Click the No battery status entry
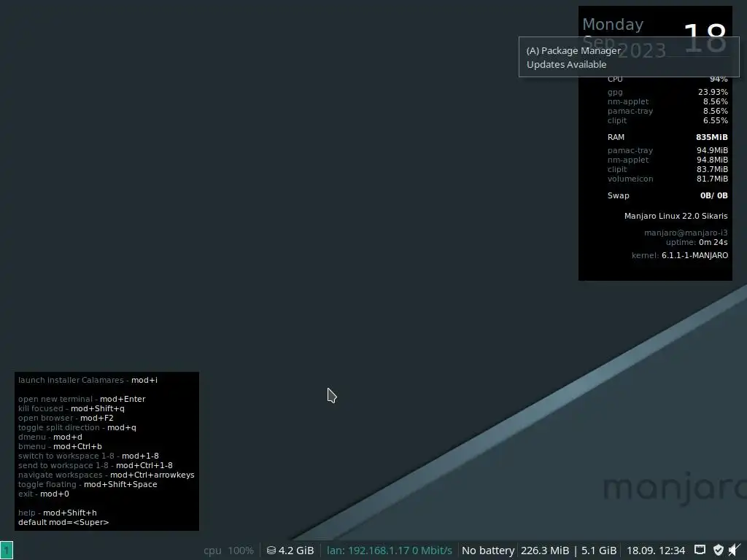 click(488, 551)
